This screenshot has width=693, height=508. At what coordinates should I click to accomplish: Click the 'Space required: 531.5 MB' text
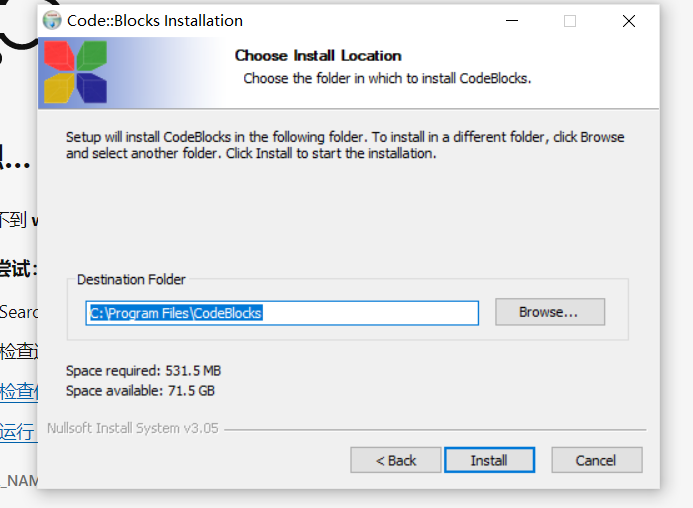143,370
